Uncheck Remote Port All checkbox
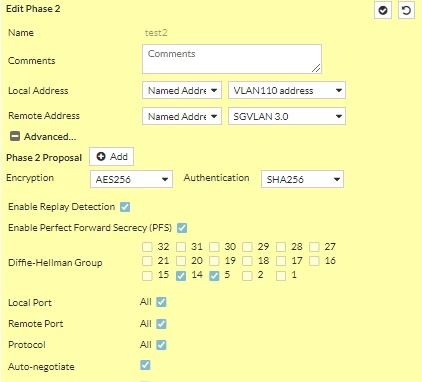 tap(161, 324)
